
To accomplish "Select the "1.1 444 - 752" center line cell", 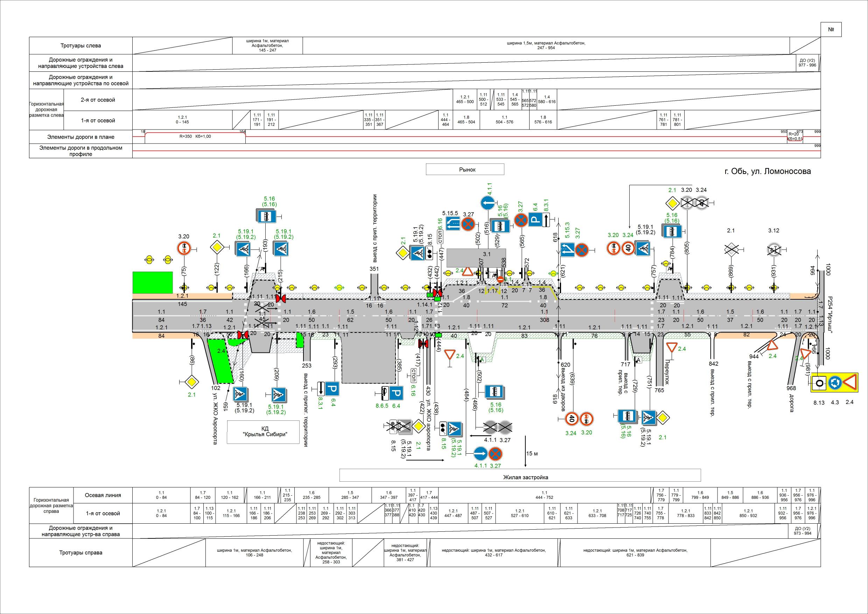I will click(544, 495).
